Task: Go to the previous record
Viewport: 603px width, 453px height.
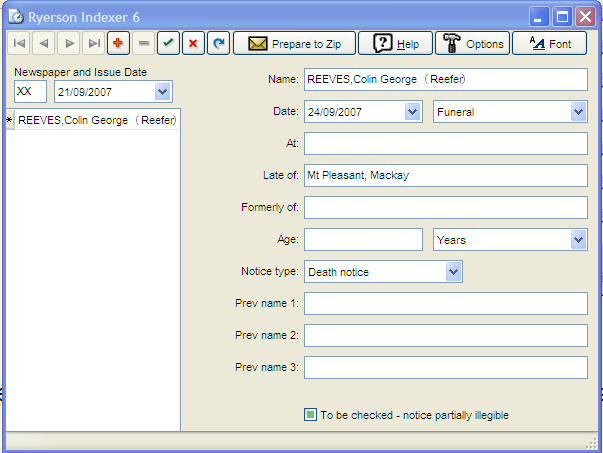Action: click(44, 44)
